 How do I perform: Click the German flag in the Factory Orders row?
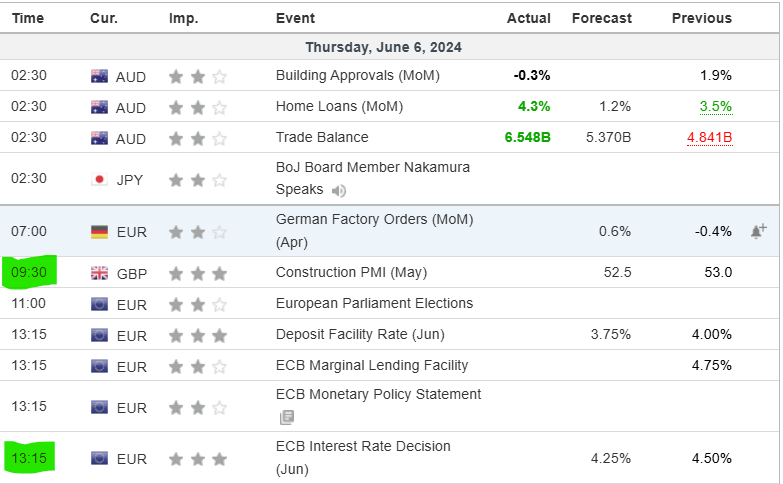coord(99,232)
